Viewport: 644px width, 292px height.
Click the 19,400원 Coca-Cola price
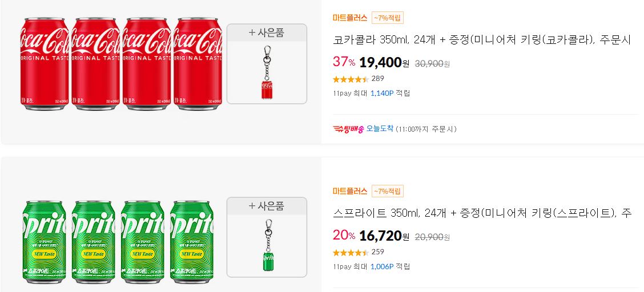[384, 63]
